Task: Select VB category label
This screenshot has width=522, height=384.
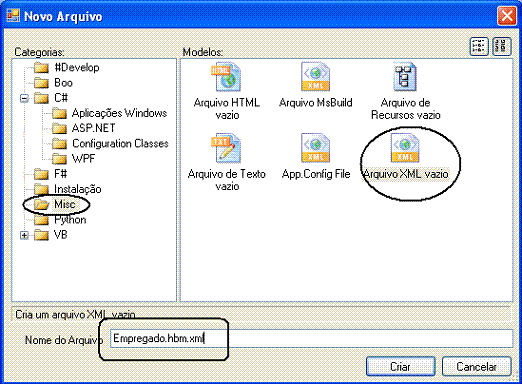Action: click(60, 235)
